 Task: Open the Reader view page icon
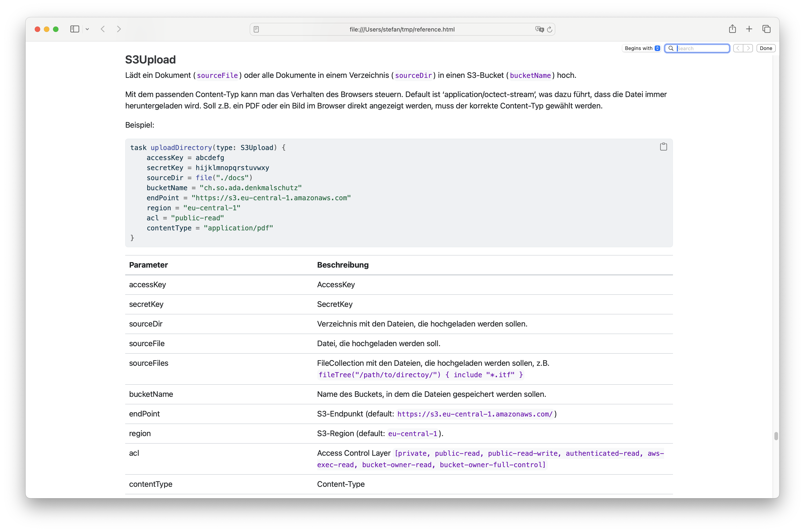(x=256, y=29)
